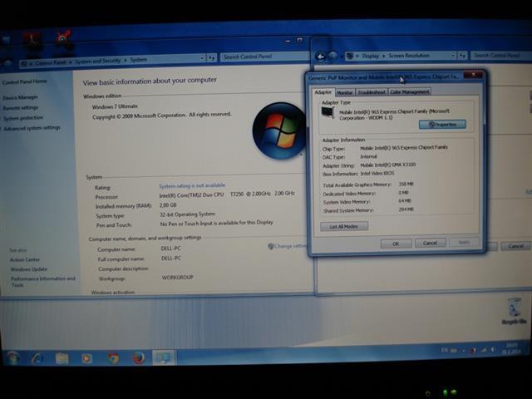Click Change settings for computer name
The height and width of the screenshot is (399, 532).
pos(287,246)
